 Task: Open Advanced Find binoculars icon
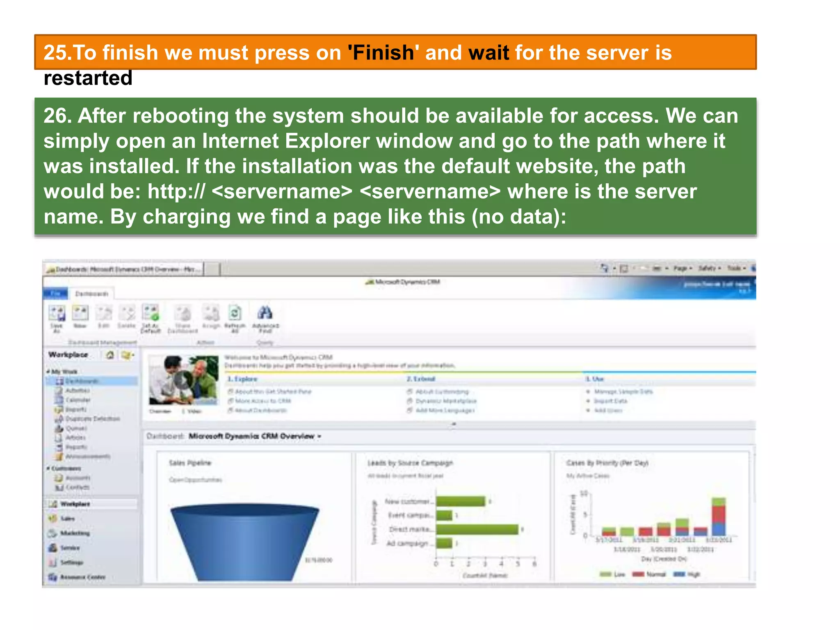pos(265,318)
